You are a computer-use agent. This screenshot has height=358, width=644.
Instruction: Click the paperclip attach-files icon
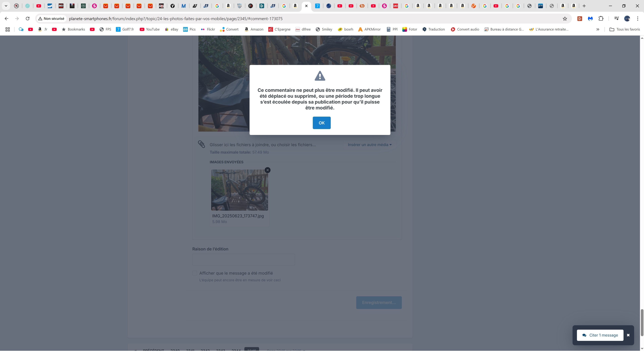tap(201, 144)
